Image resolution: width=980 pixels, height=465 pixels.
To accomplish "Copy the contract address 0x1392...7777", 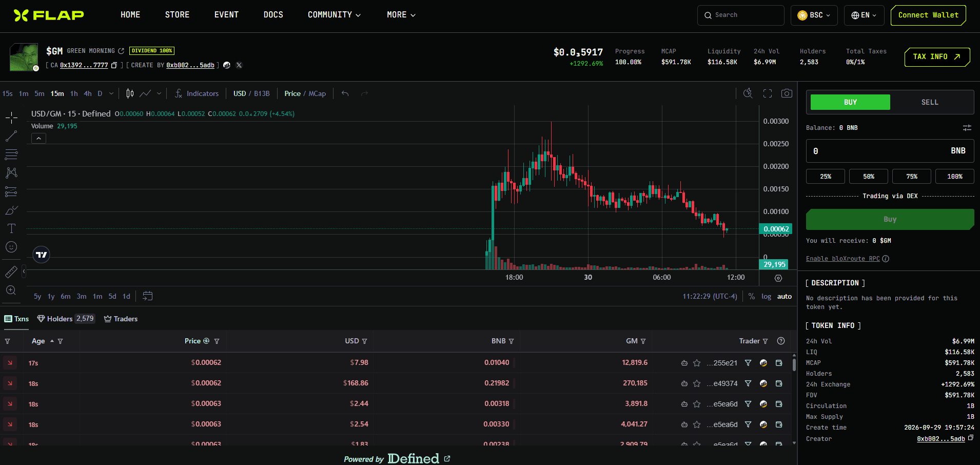I will (x=114, y=65).
